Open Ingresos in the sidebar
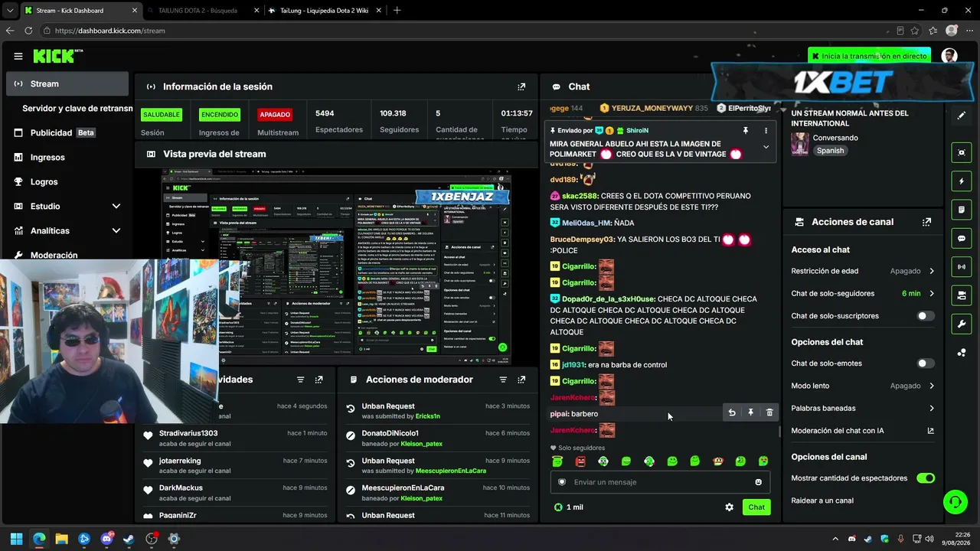Viewport: 980px width, 551px height. pyautogui.click(x=67, y=157)
